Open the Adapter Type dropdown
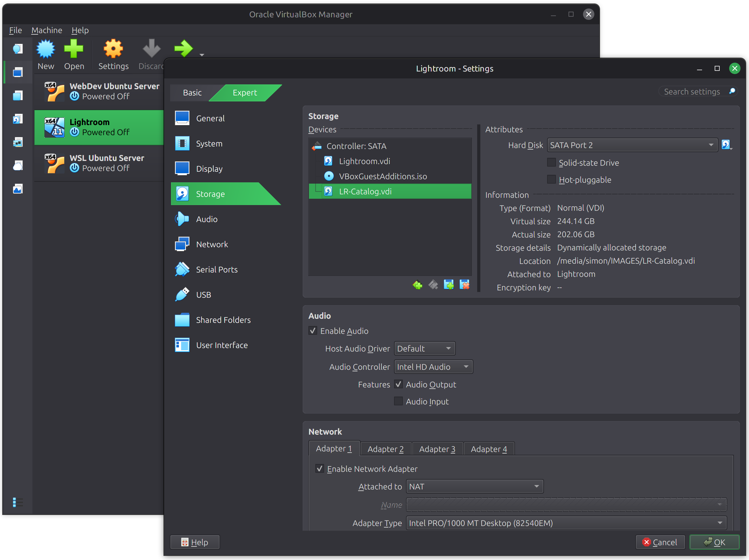Screen dimensions: 749x560 pos(567,523)
